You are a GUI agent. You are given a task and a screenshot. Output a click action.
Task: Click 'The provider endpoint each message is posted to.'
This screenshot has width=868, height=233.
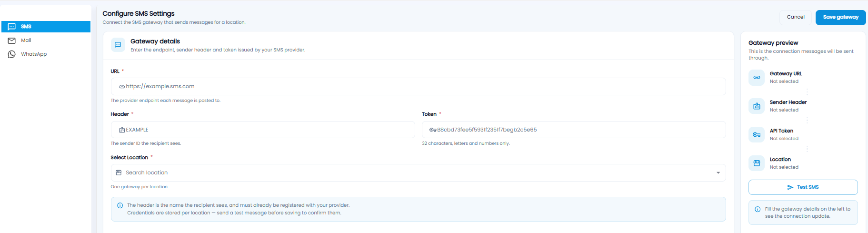[165, 101]
